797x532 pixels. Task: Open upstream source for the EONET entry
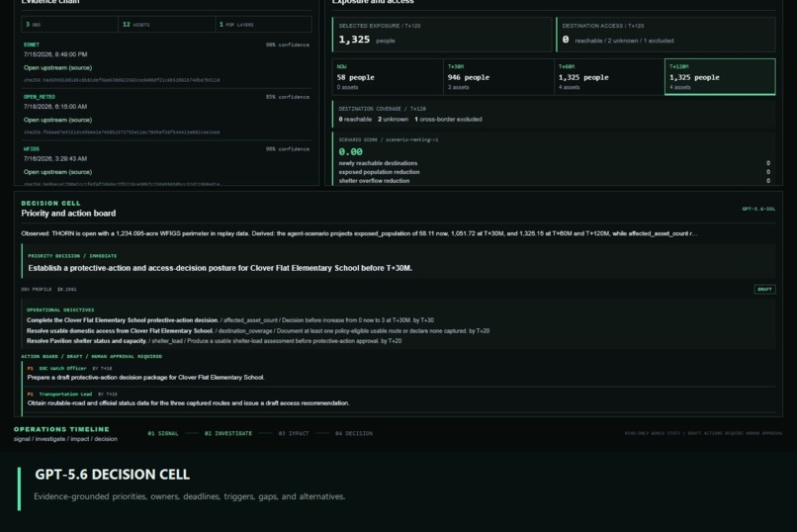point(57,67)
